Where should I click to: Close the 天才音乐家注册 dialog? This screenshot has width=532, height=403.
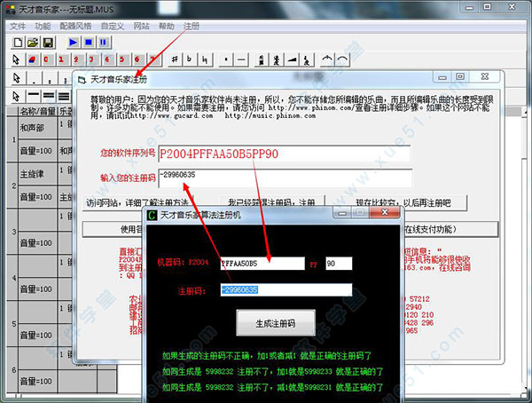coord(485,76)
